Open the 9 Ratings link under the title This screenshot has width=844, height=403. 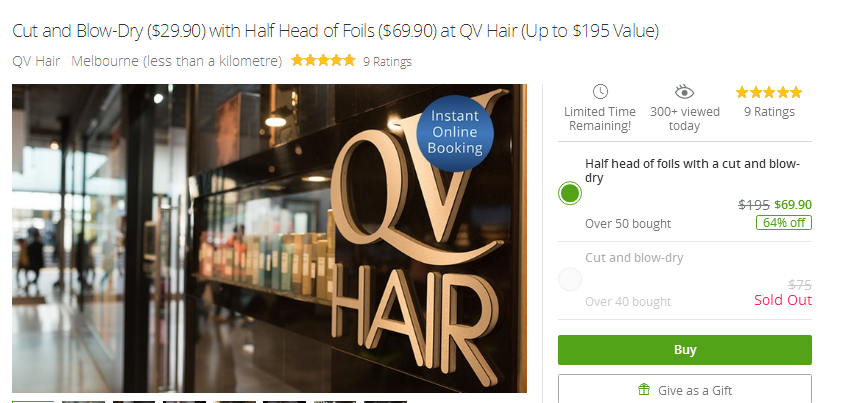tap(388, 62)
